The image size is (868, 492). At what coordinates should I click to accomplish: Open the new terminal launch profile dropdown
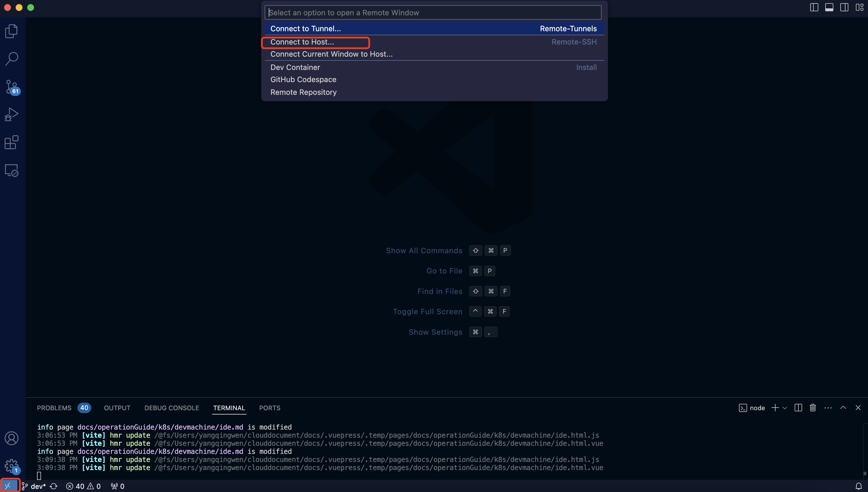785,408
